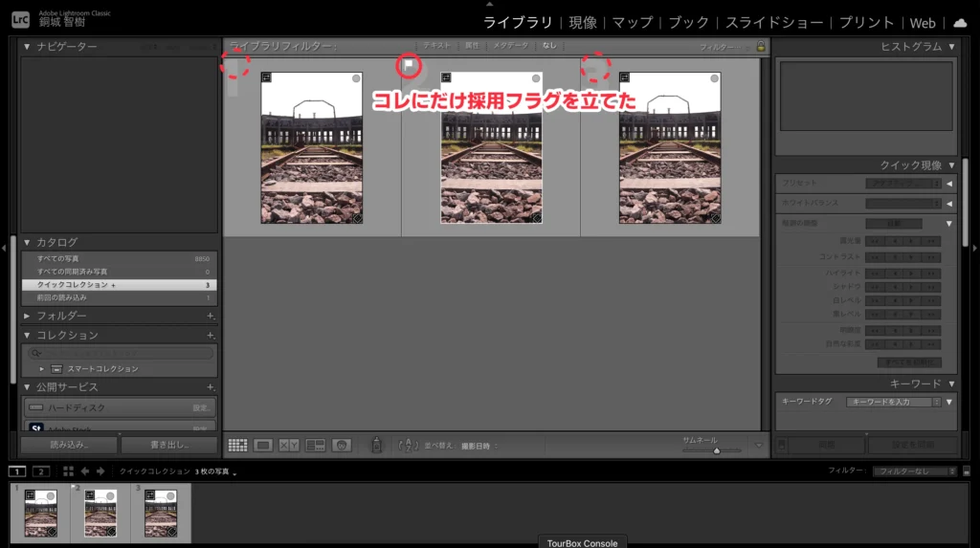Go forward with filmstrip right arrow

coord(100,471)
